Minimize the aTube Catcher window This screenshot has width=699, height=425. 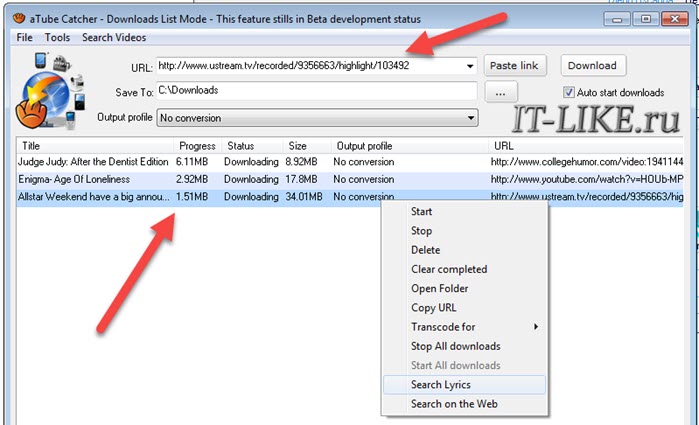point(617,19)
